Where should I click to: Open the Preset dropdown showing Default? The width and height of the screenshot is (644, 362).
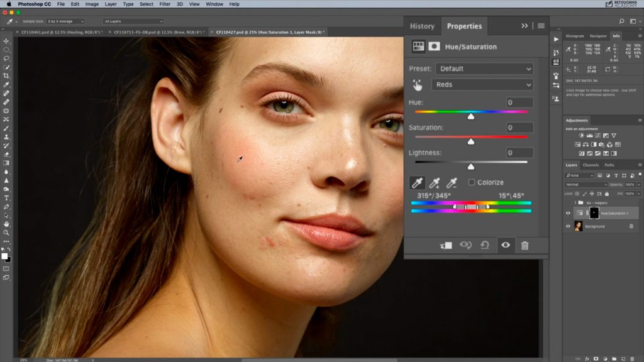pyautogui.click(x=483, y=69)
